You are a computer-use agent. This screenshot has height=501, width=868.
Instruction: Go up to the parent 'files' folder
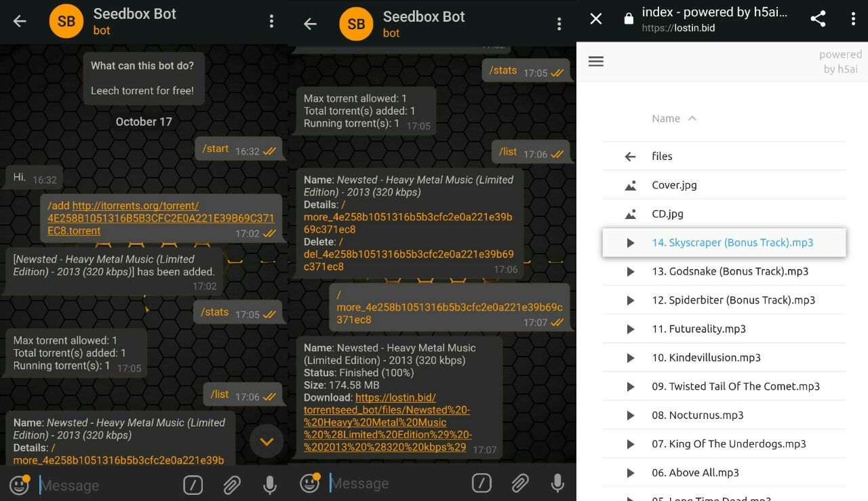click(x=724, y=156)
